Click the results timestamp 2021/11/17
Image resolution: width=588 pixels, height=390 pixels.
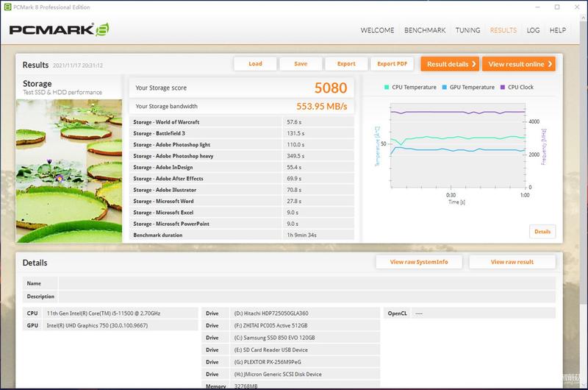[78, 65]
